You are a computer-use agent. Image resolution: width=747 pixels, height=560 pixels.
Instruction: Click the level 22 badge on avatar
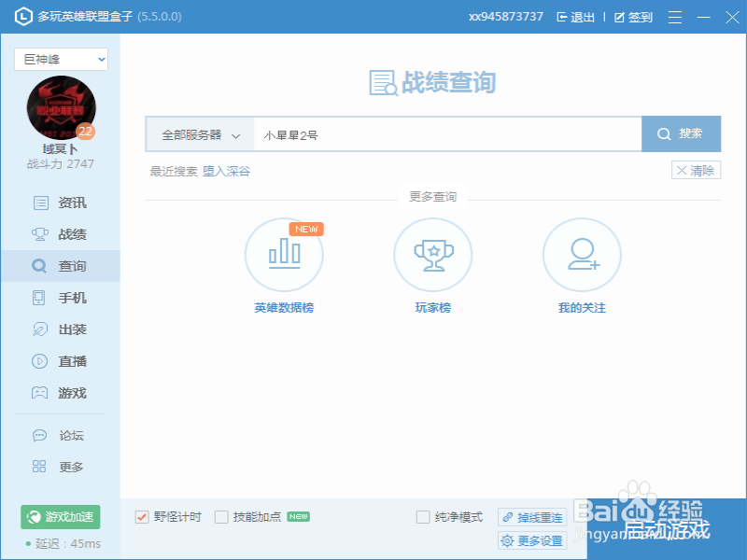click(x=85, y=132)
